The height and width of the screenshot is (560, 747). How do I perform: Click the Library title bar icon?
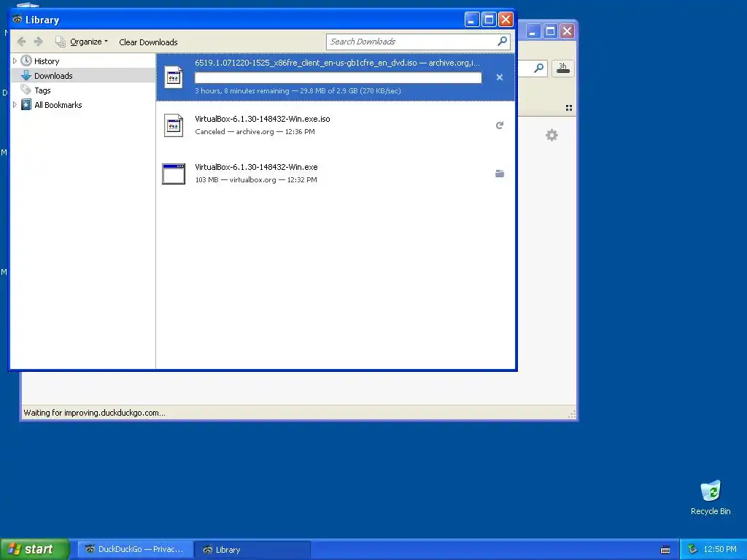click(x=18, y=20)
